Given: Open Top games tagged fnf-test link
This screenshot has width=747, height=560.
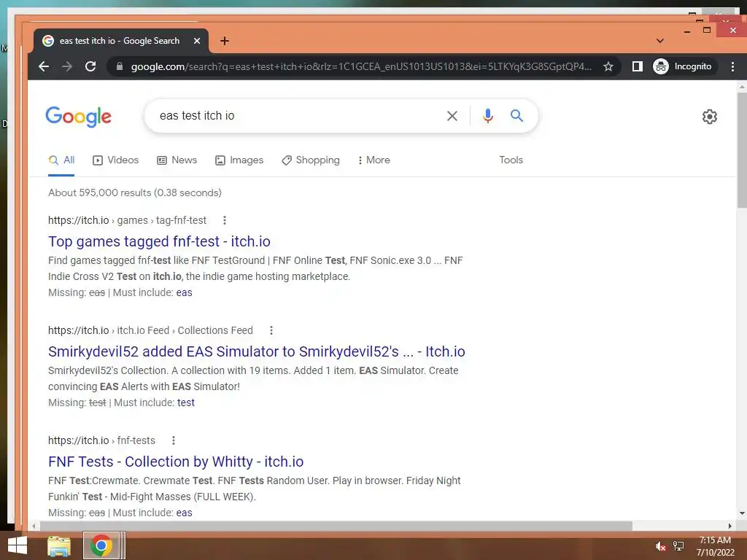Looking at the screenshot, I should click(159, 241).
